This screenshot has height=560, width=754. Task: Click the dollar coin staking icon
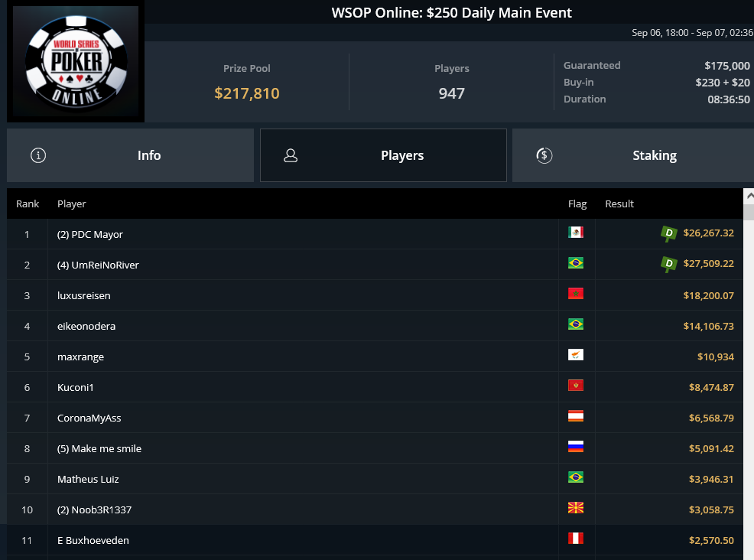pyautogui.click(x=544, y=155)
